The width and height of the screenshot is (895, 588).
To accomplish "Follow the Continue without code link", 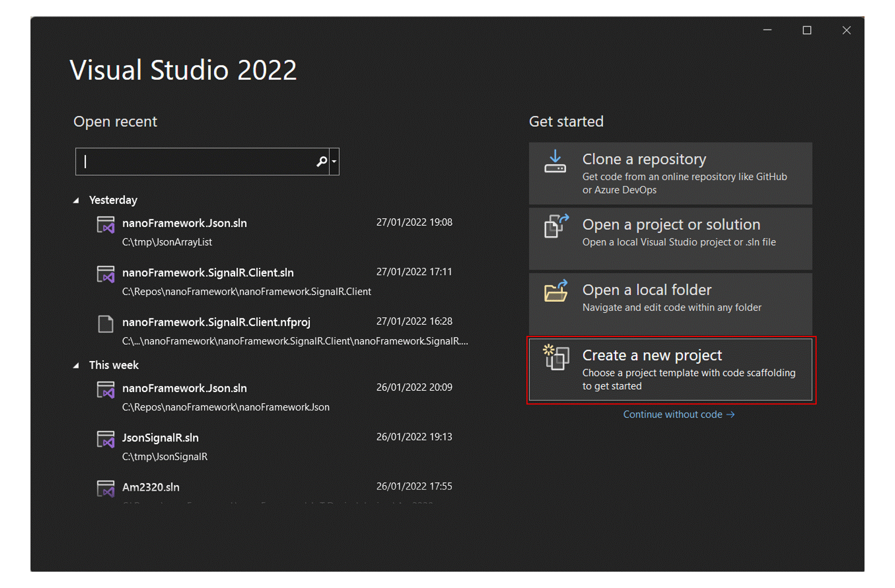I will tap(679, 415).
